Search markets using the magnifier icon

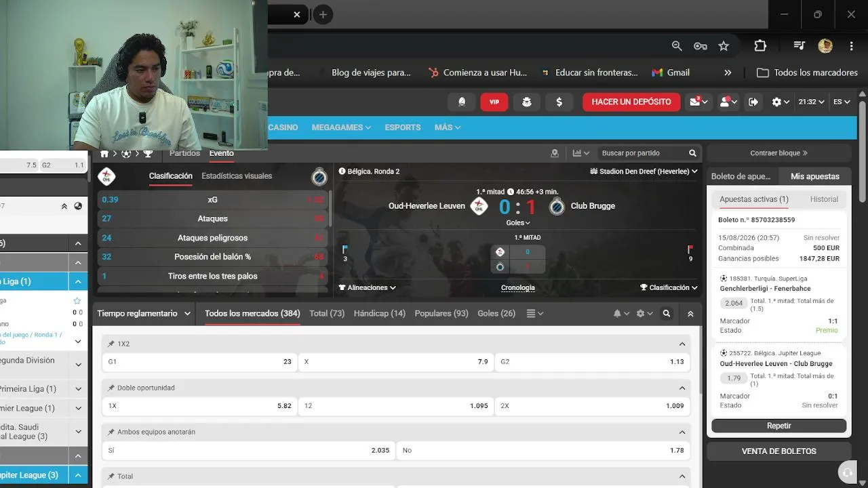pos(667,314)
